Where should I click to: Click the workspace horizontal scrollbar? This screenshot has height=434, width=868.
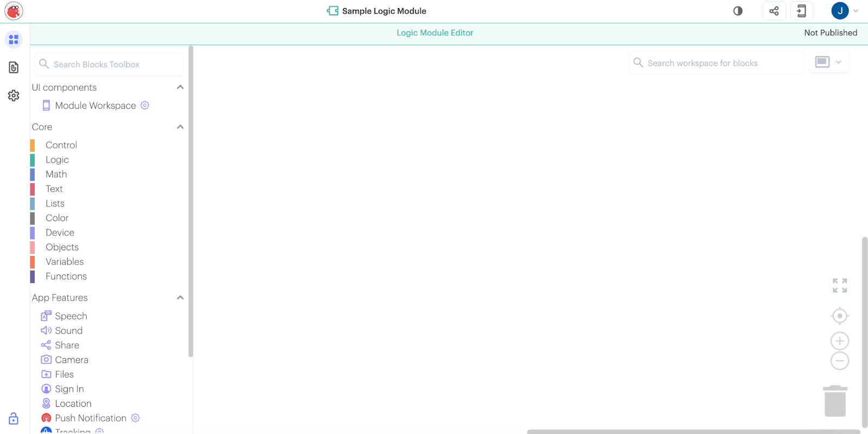[x=693, y=432]
